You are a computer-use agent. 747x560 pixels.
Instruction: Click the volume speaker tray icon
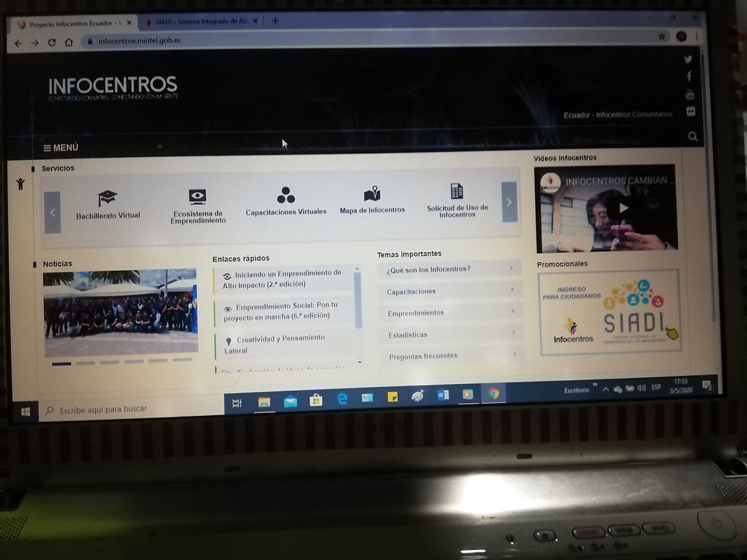pyautogui.click(x=642, y=388)
